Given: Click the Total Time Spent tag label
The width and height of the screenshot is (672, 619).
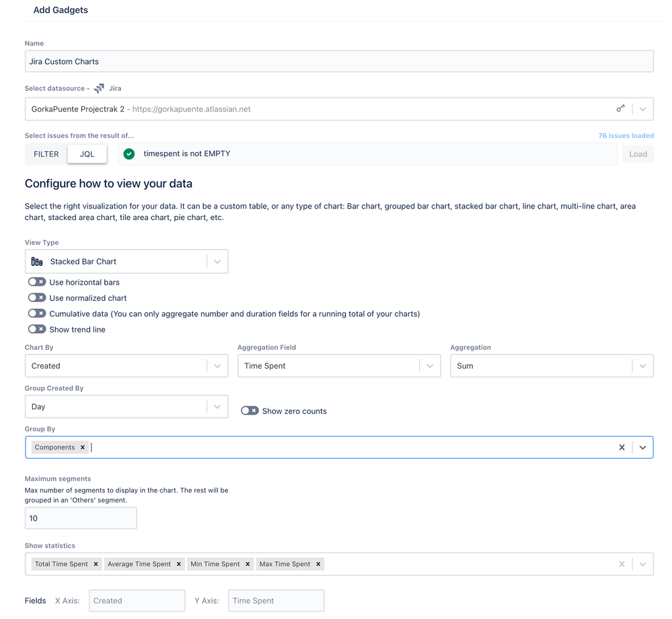Looking at the screenshot, I should 61,564.
